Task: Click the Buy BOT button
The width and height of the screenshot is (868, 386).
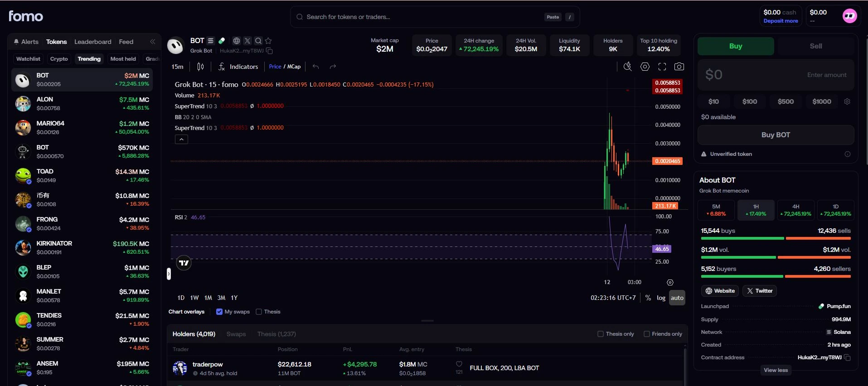Action: click(776, 135)
